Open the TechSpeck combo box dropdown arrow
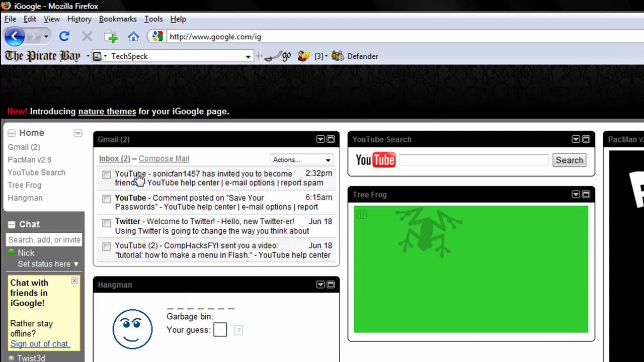This screenshot has height=362, width=644. click(x=248, y=56)
